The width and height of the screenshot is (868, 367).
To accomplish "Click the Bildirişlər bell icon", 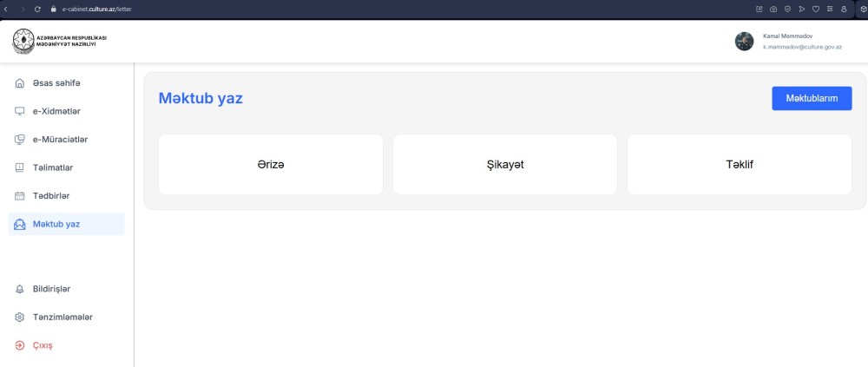I will (x=19, y=289).
